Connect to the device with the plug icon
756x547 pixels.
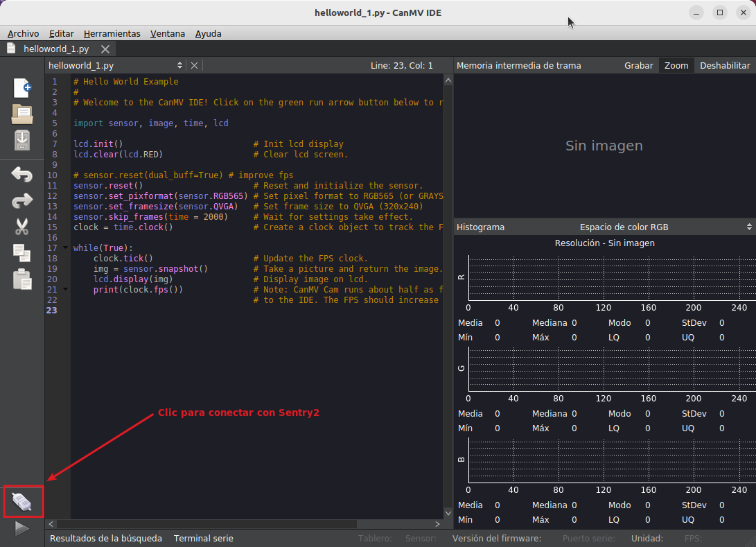tap(22, 502)
